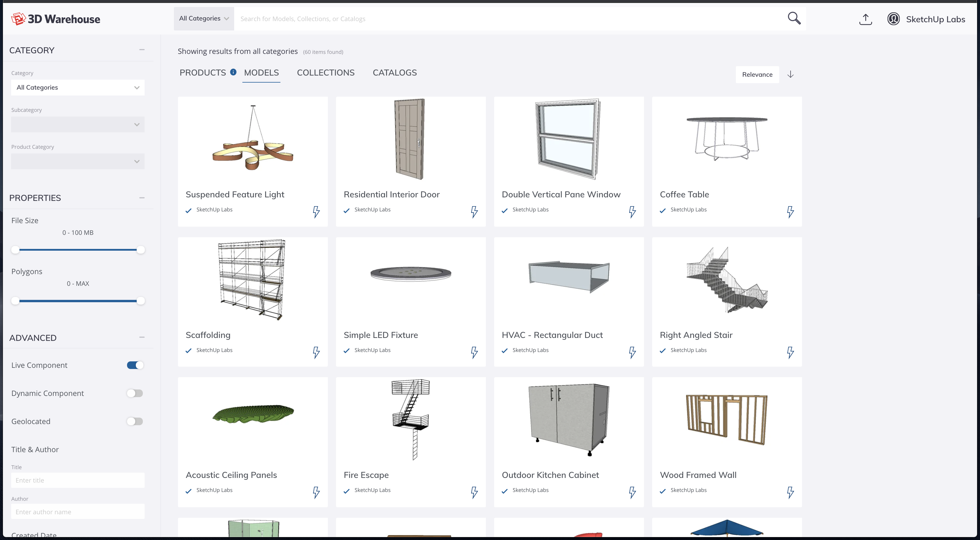The height and width of the screenshot is (540, 980).
Task: Disable the Live Component toggle
Action: coord(135,365)
